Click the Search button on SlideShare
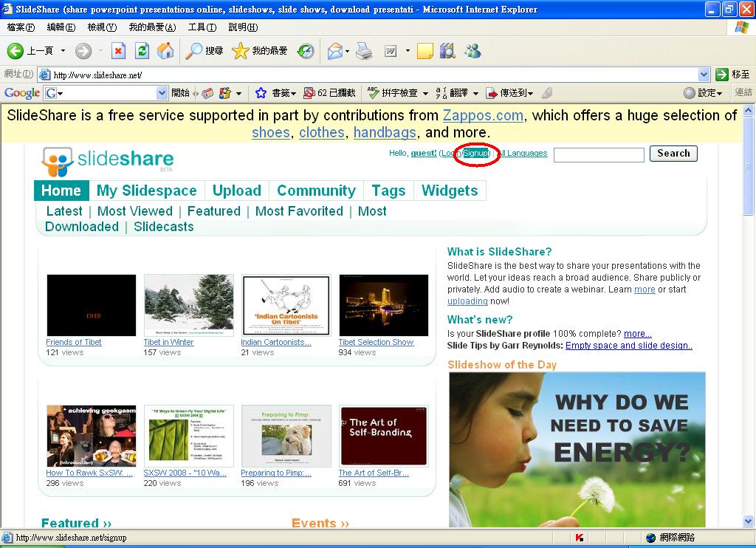The image size is (756, 548). tap(673, 154)
